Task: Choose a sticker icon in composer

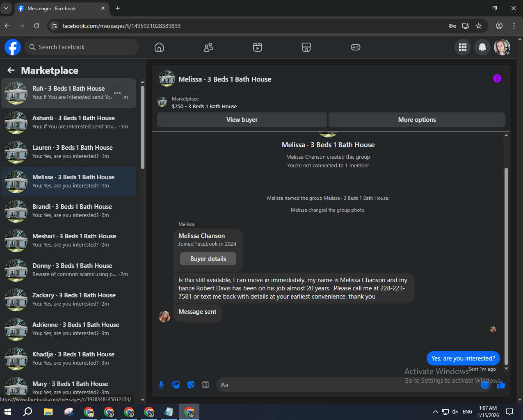Action: [x=191, y=385]
